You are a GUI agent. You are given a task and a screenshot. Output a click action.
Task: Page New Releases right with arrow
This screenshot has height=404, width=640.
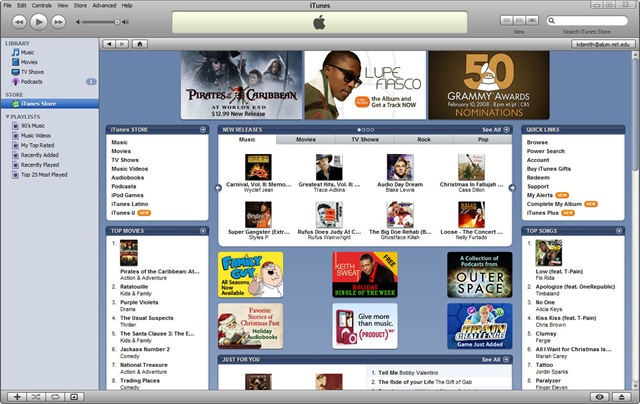coord(512,188)
